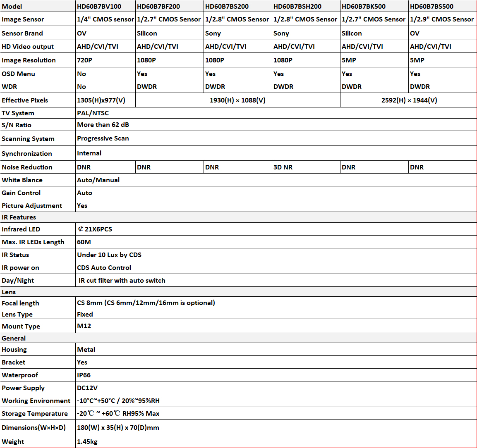Click the HD60B7BV100 model header cell
The image size is (477, 448).
(x=99, y=6)
